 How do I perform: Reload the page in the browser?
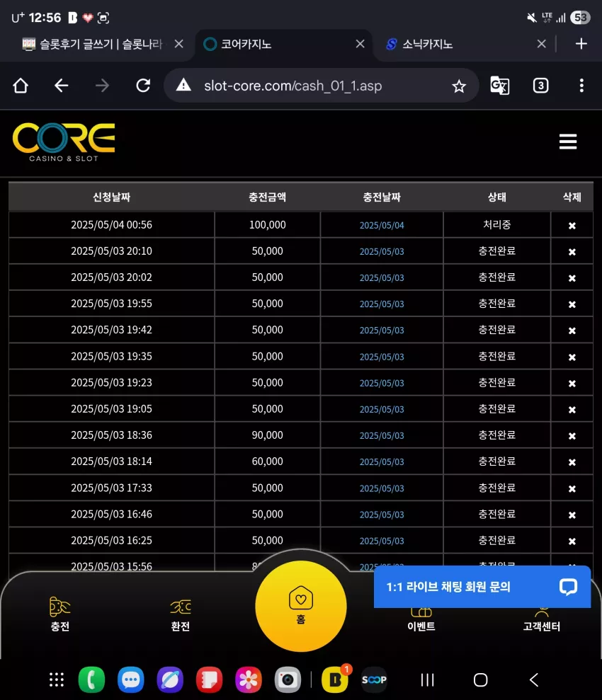pyautogui.click(x=143, y=85)
